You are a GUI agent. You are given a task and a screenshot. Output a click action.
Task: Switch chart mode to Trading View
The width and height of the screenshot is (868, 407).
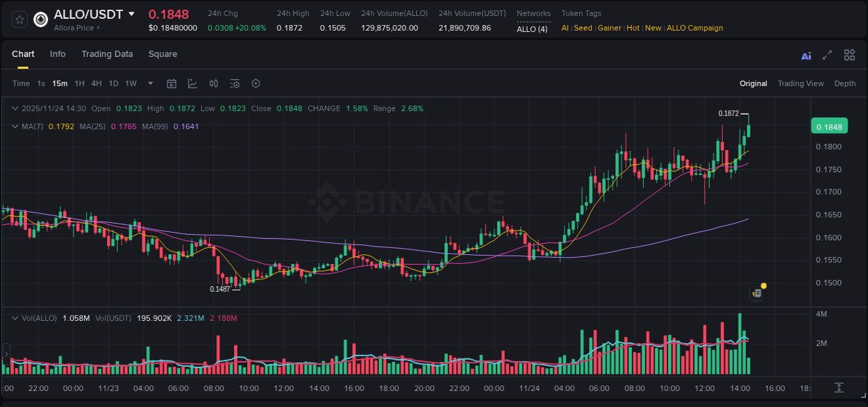click(x=801, y=83)
